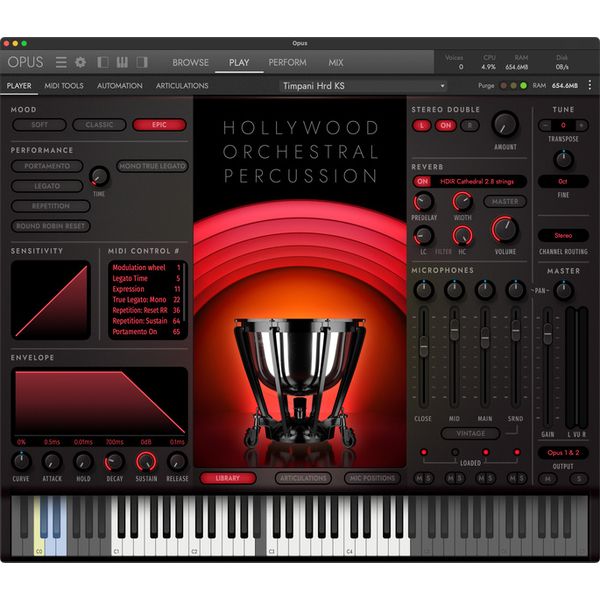Select the Soft mood
The width and height of the screenshot is (600, 600).
(39, 125)
